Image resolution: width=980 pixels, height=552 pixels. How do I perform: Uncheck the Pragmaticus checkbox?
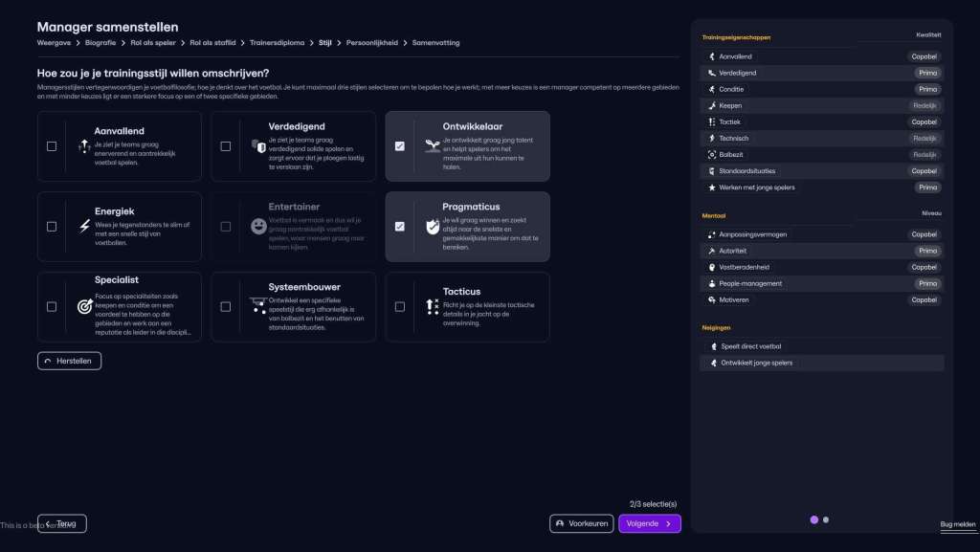[x=399, y=227]
